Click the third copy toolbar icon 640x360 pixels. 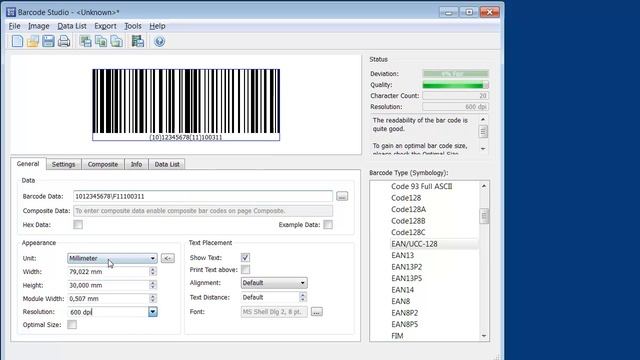(117, 41)
